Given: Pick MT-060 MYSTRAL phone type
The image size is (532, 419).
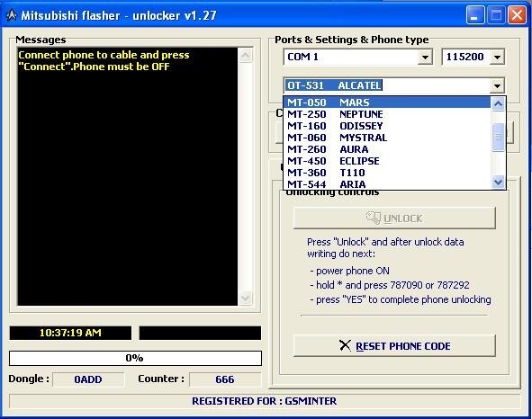Looking at the screenshot, I should pos(387,138).
